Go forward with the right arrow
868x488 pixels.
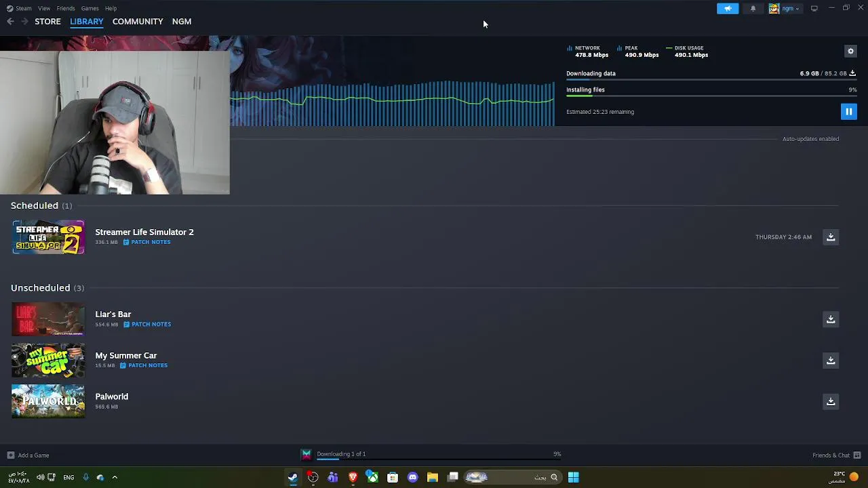24,22
